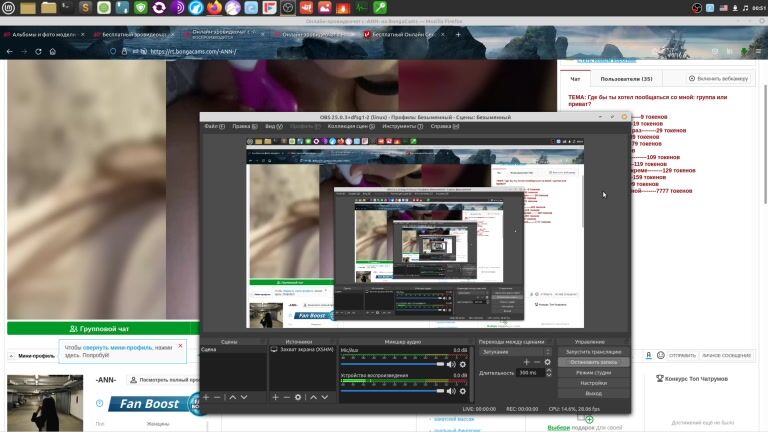
Task: Mute the Mic/Aux speaker icon
Action: (x=451, y=364)
